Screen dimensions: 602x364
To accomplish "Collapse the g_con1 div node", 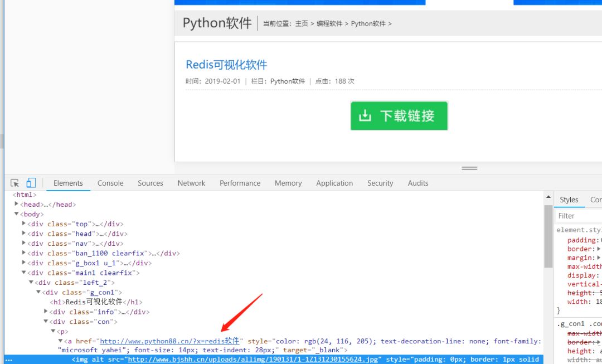I will [38, 292].
